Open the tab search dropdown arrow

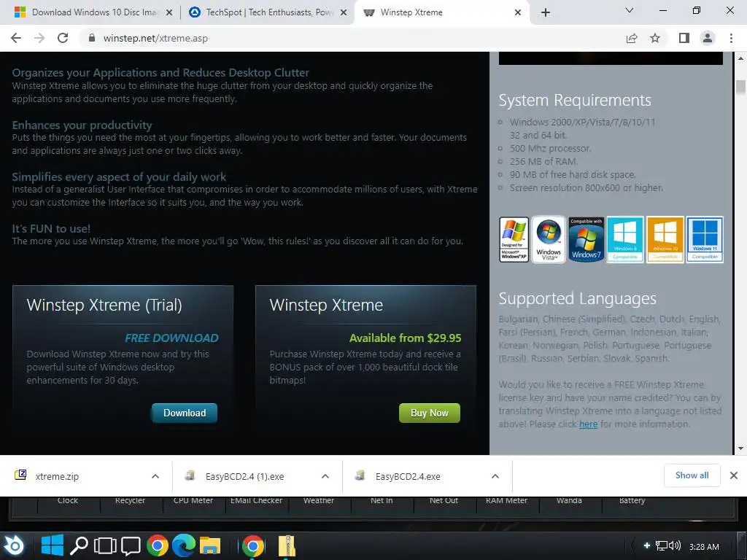pyautogui.click(x=630, y=10)
